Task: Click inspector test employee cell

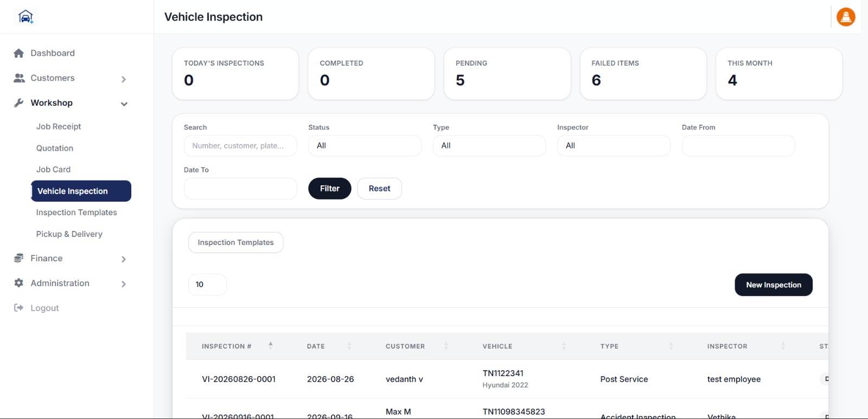Action: (x=734, y=379)
